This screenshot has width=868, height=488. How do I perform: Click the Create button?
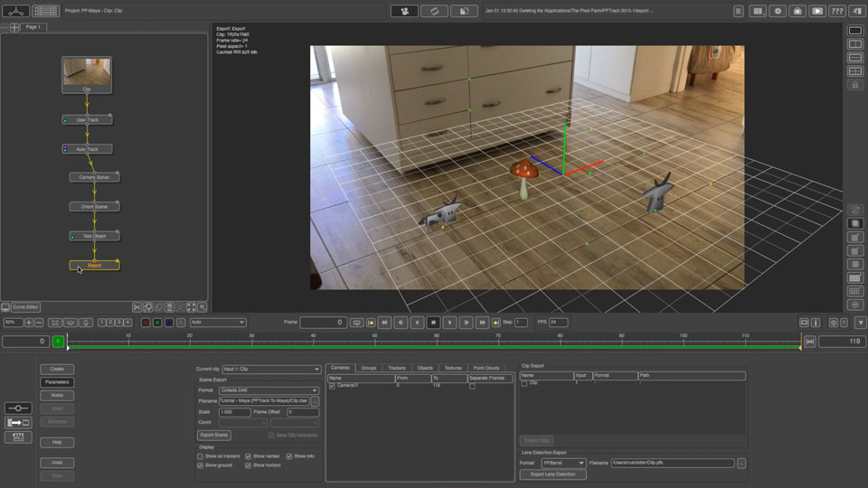(57, 369)
